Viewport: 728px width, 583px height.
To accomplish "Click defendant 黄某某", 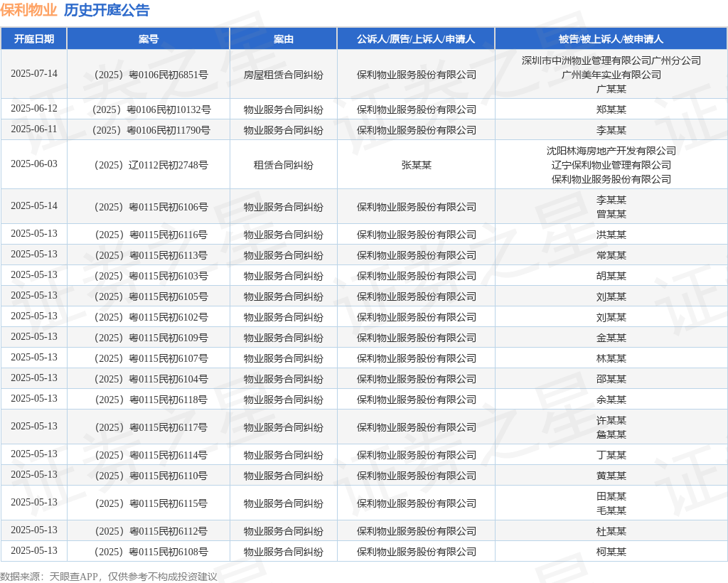I will [611, 476].
